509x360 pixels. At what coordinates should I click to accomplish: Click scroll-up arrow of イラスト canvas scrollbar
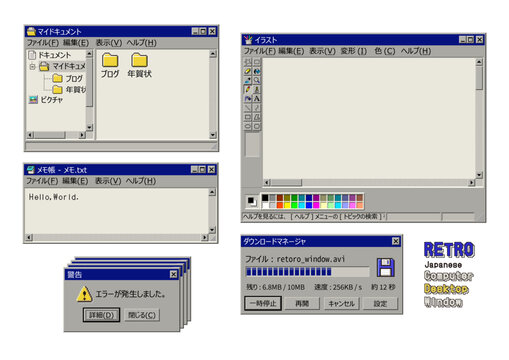(479, 62)
